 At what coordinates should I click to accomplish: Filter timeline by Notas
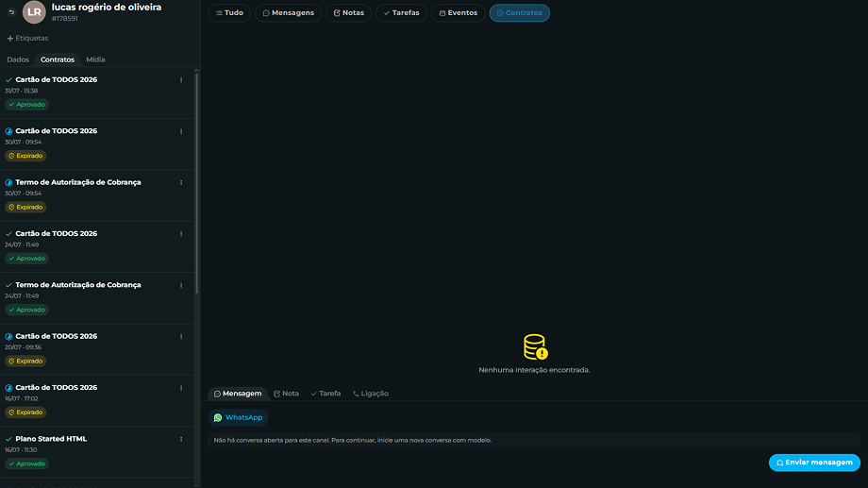[x=349, y=12]
